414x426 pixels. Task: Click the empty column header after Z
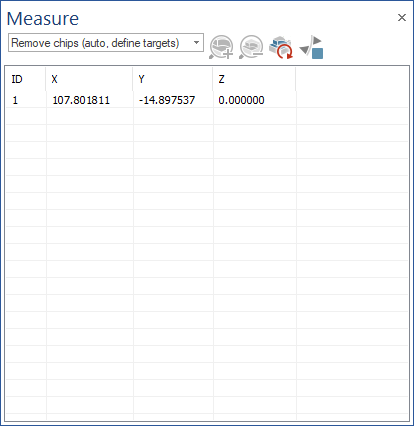(352, 79)
